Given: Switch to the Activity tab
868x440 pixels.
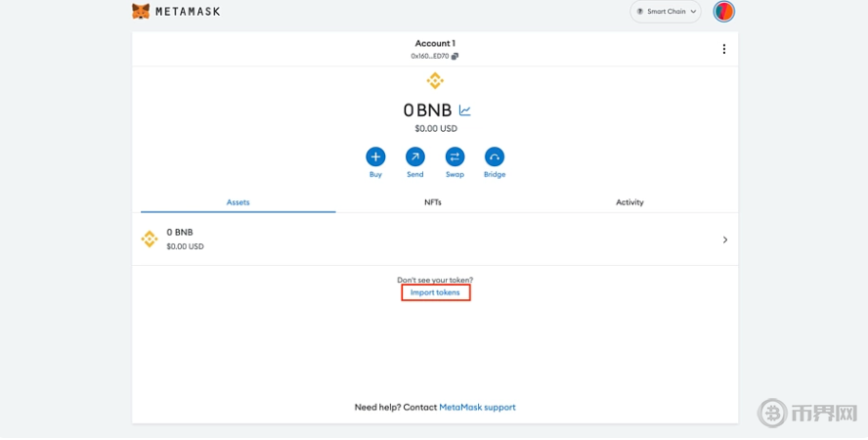Looking at the screenshot, I should point(629,202).
